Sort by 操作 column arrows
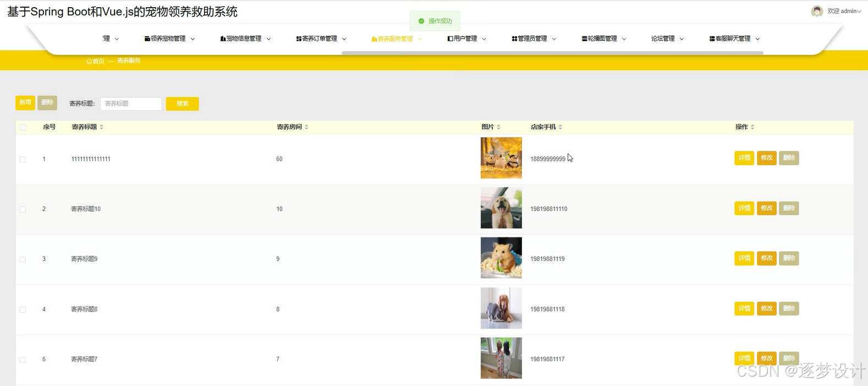Image resolution: width=868 pixels, height=386 pixels. 752,127
